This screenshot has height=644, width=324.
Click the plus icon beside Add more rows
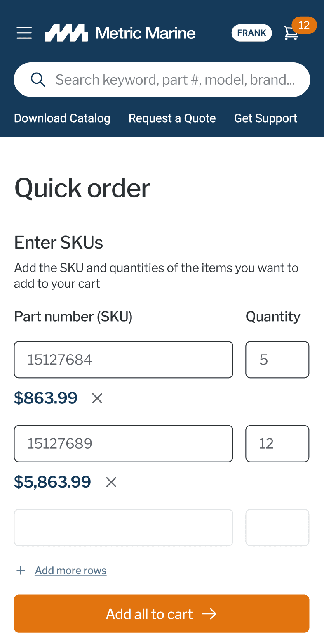21,570
